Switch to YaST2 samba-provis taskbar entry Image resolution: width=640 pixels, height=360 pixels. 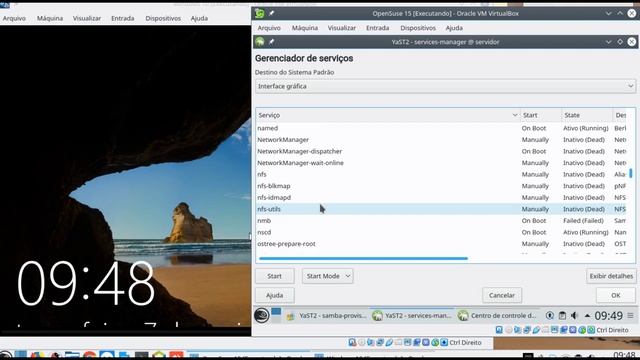[x=327, y=316]
